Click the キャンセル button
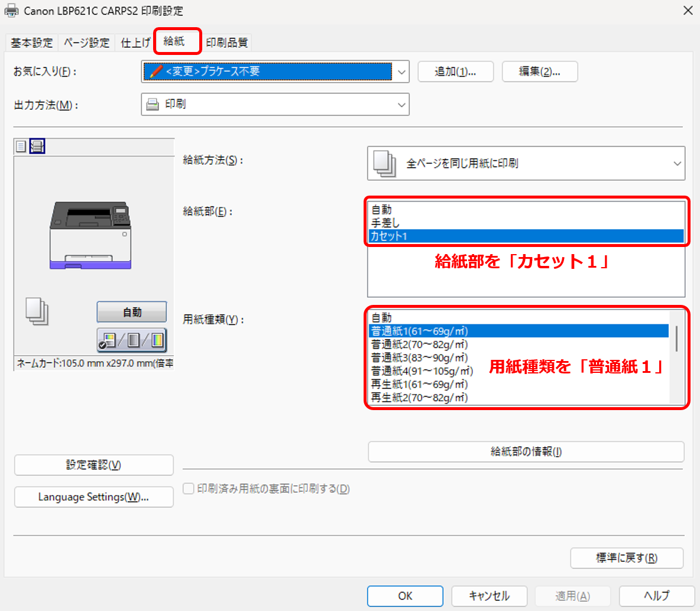Viewport: 700px width, 611px height. (x=490, y=596)
